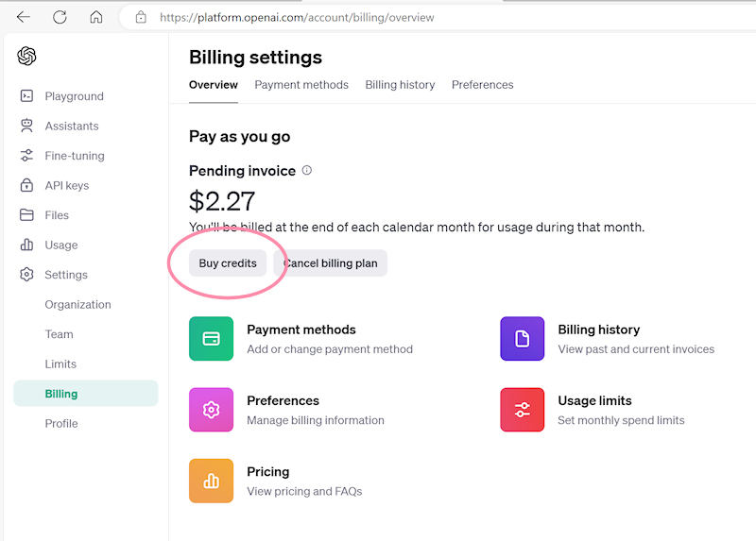Open Files via the folder icon

click(x=26, y=215)
